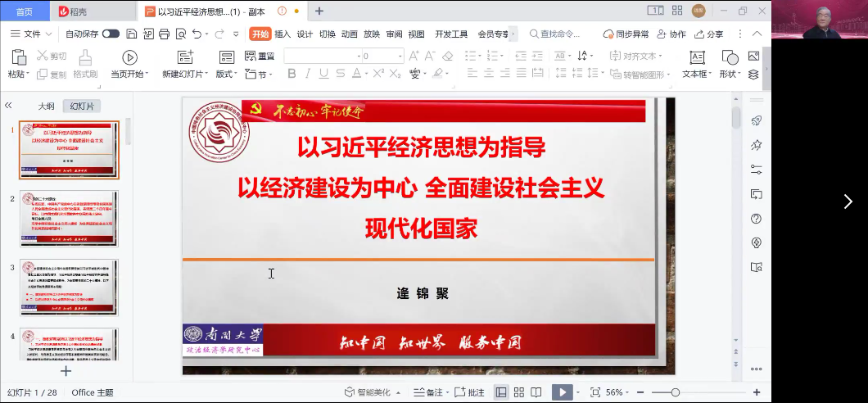868x403 pixels.
Task: Switch to the 大纲 outline tab
Action: tap(46, 106)
